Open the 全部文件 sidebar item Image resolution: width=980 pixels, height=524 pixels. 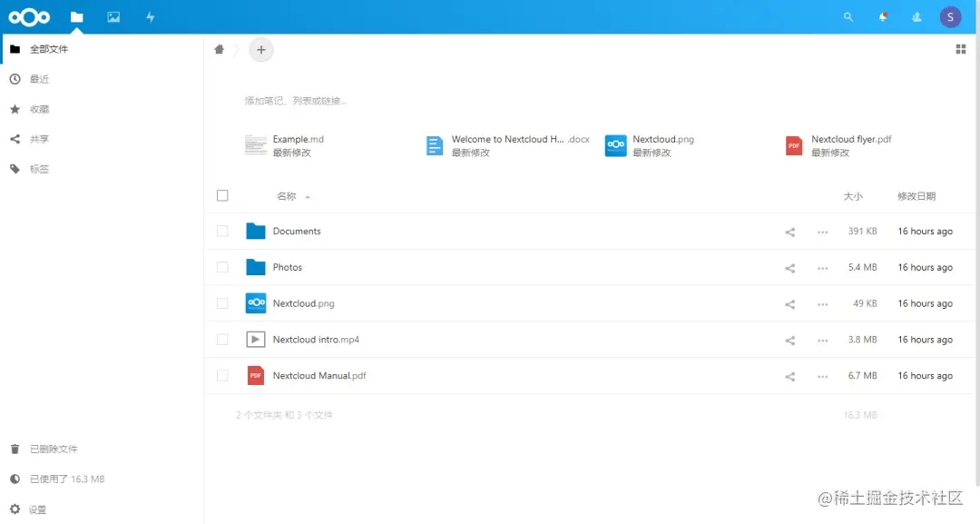tap(102, 49)
